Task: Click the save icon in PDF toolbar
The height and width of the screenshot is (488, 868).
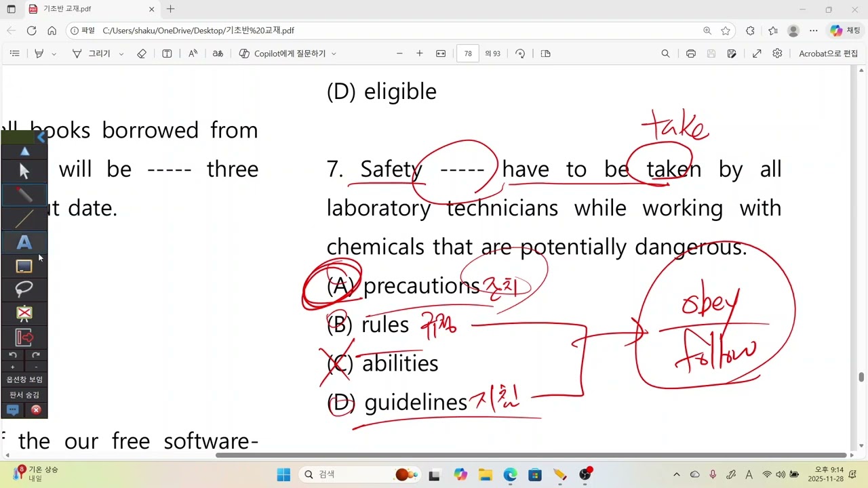Action: point(711,54)
